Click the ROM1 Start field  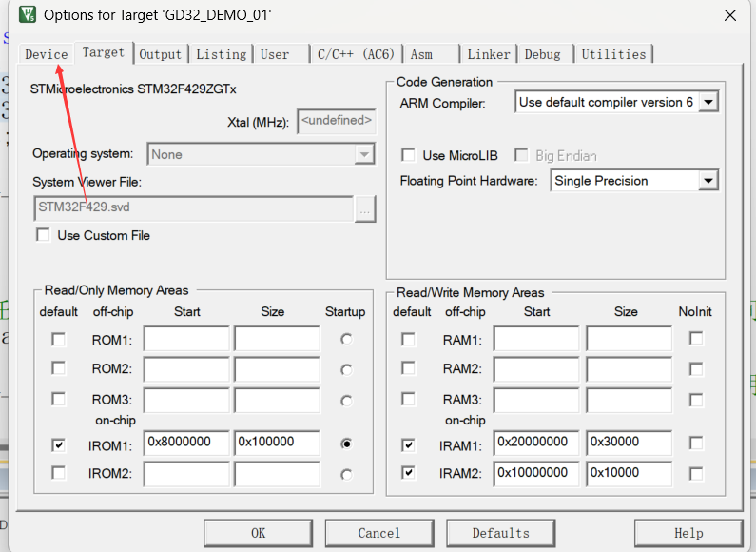[186, 339]
